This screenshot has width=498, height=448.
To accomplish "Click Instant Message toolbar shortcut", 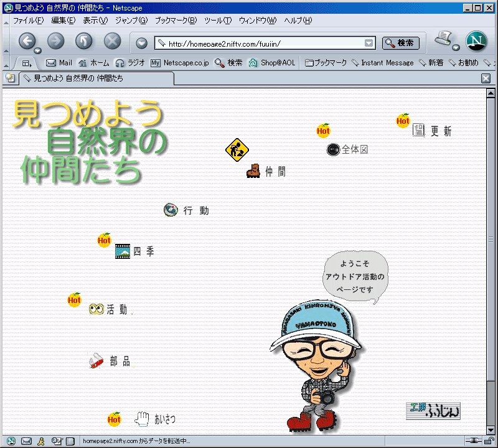I will pos(383,63).
